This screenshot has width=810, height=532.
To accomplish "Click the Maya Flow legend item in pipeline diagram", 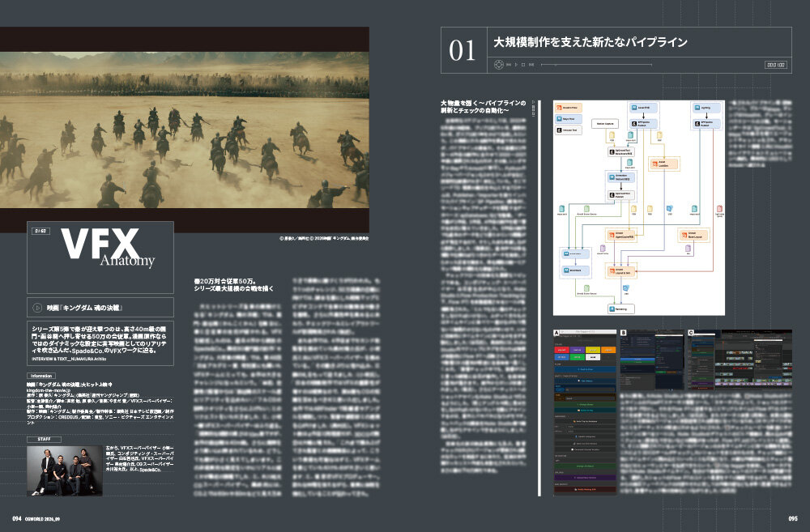I will [569, 119].
